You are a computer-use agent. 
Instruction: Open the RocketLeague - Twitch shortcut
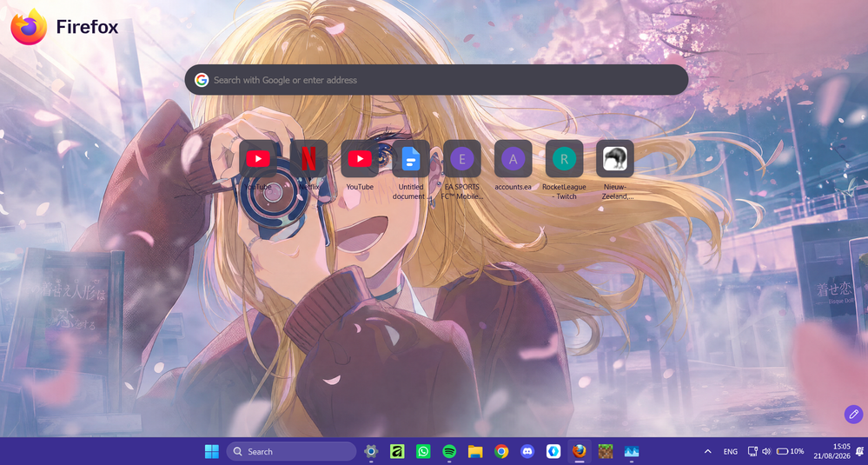pyautogui.click(x=564, y=159)
